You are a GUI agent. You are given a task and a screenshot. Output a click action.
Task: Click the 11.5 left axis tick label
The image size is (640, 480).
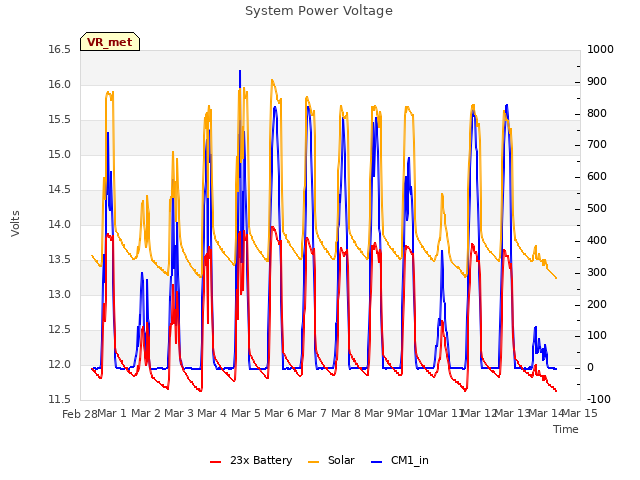point(60,399)
